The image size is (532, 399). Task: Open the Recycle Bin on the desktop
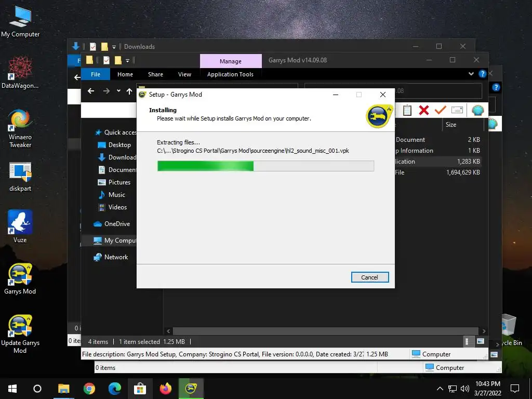click(x=511, y=330)
